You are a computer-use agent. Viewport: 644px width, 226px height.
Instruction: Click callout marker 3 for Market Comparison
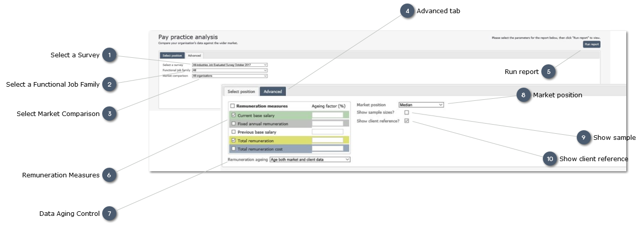110,114
